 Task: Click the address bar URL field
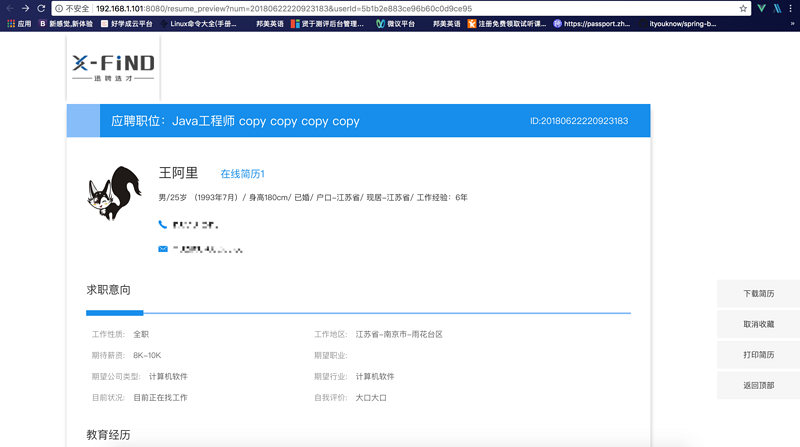tap(400, 8)
